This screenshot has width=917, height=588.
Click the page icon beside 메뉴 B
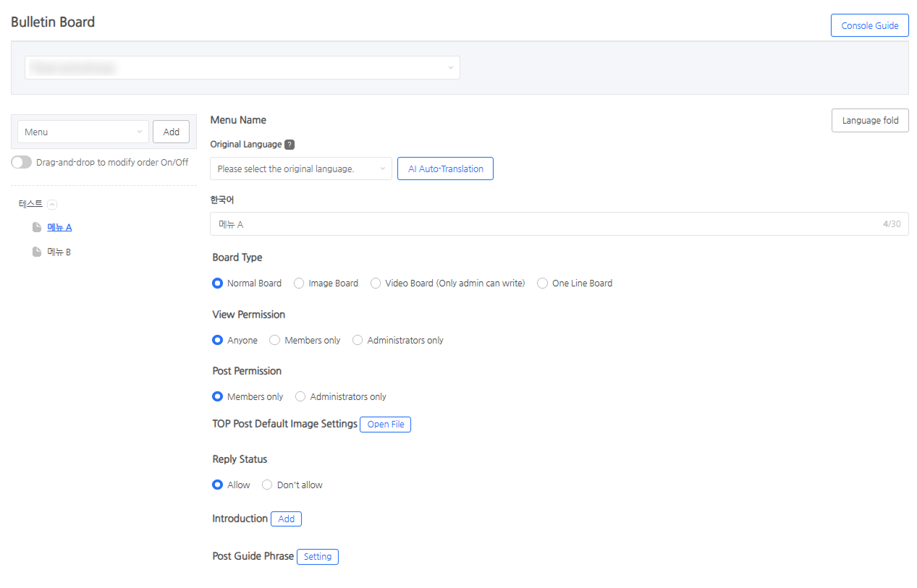[37, 252]
